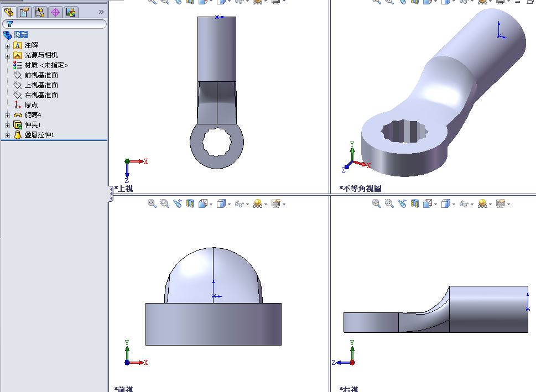Click the *上視 top view label
536x392 pixels.
pyautogui.click(x=124, y=189)
